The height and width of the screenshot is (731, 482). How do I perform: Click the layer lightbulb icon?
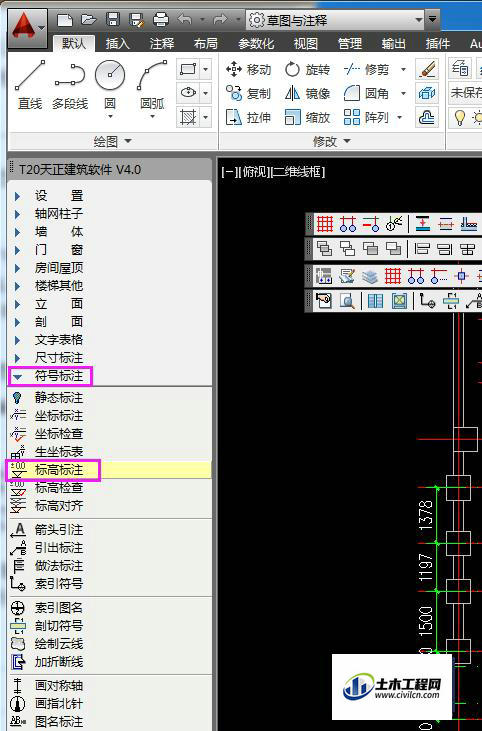460,117
